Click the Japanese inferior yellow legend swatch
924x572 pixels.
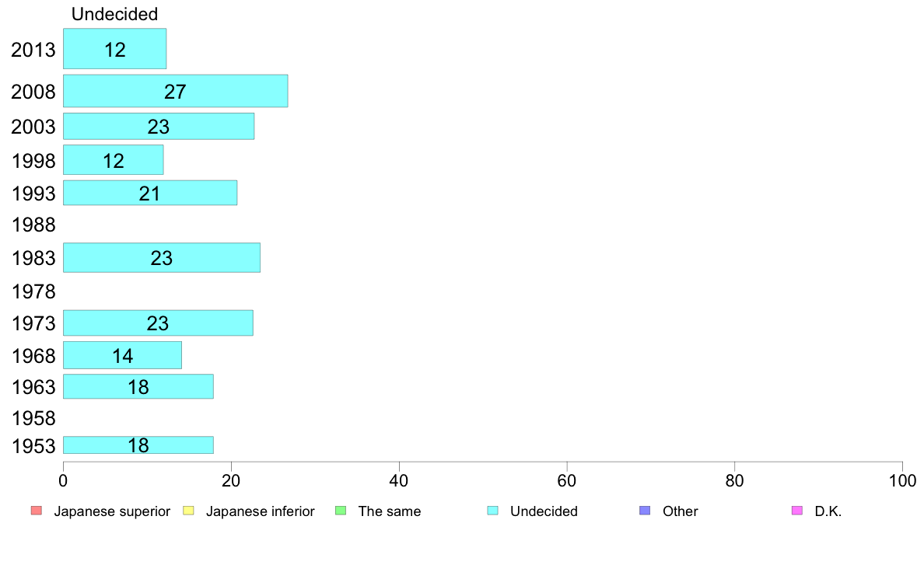click(188, 511)
